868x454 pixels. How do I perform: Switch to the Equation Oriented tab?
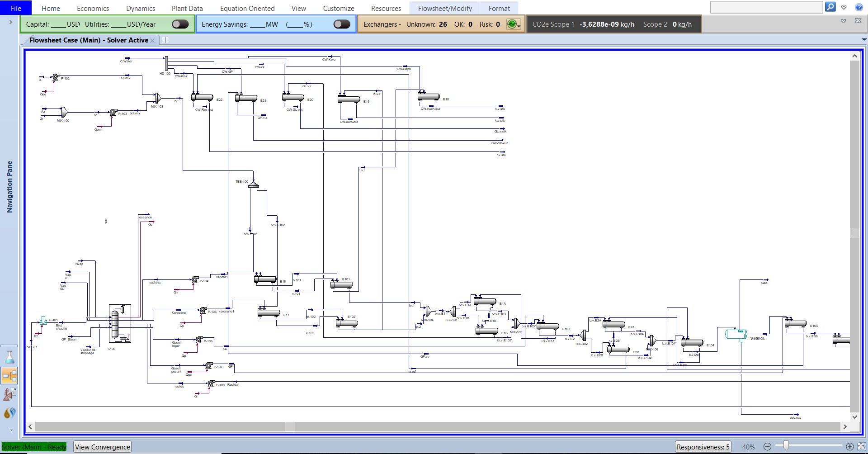247,8
